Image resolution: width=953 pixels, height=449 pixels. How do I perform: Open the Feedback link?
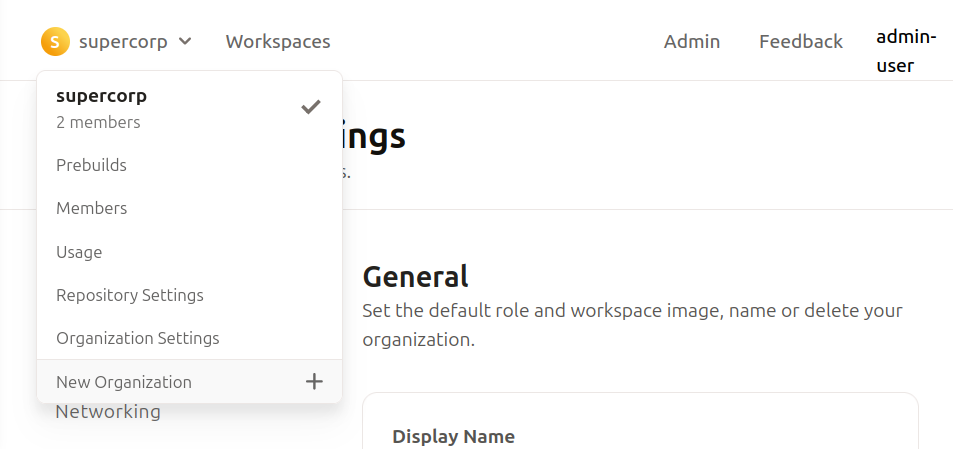(x=801, y=42)
